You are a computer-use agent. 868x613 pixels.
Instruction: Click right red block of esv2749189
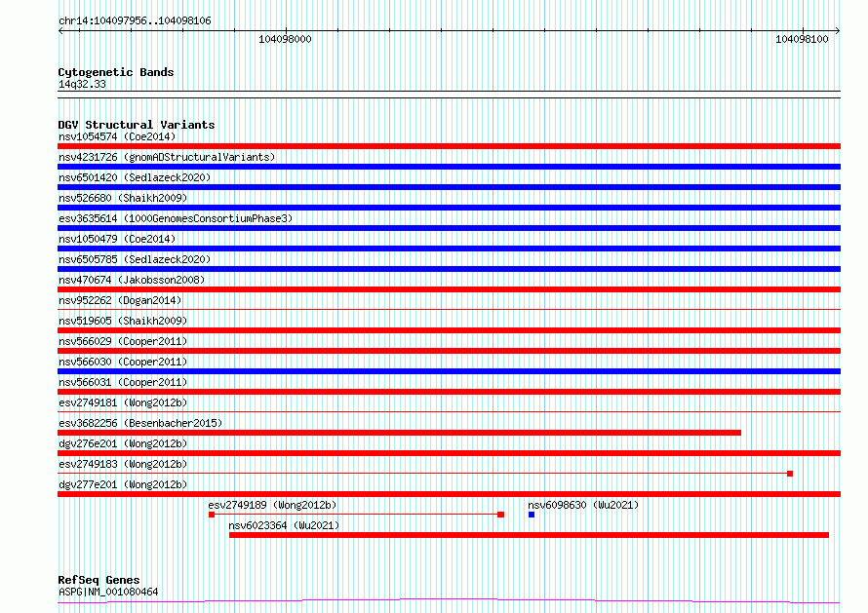coord(501,515)
